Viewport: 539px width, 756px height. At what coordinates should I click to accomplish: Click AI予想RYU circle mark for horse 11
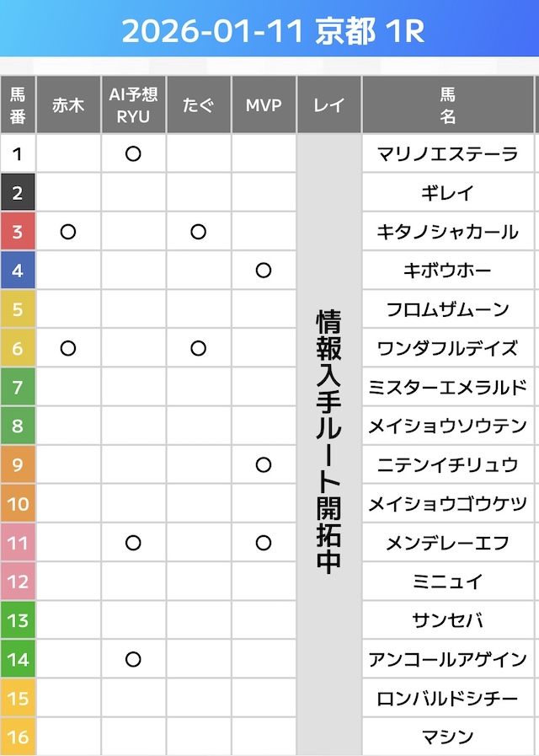click(x=133, y=543)
